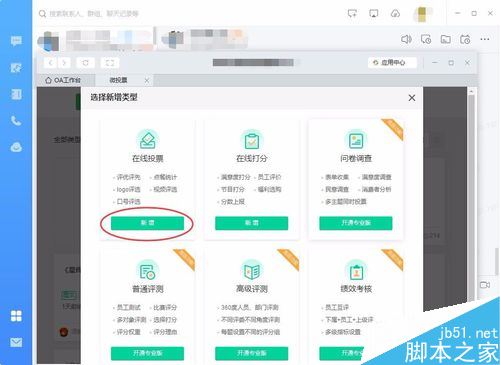
Task: Click the 福利选购 item text
Action: coord(270,189)
